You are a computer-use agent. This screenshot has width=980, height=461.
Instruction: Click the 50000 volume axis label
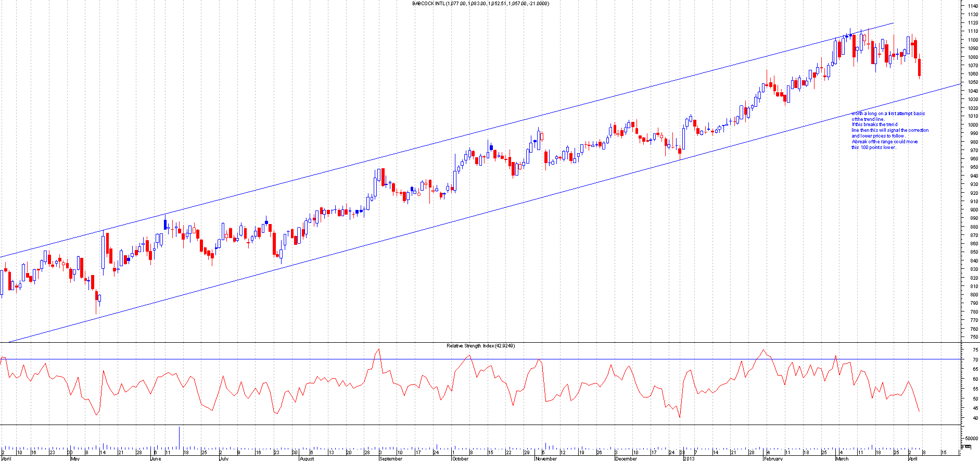coord(971,439)
